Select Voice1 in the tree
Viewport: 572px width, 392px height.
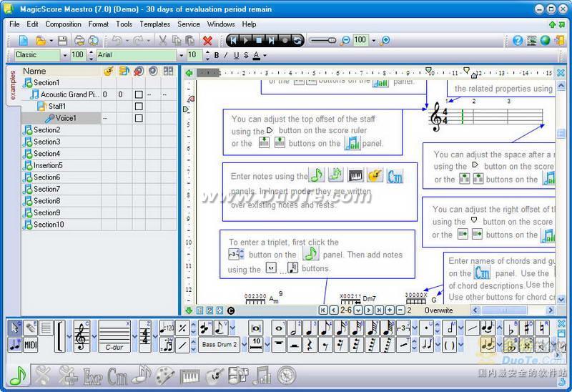click(x=66, y=118)
